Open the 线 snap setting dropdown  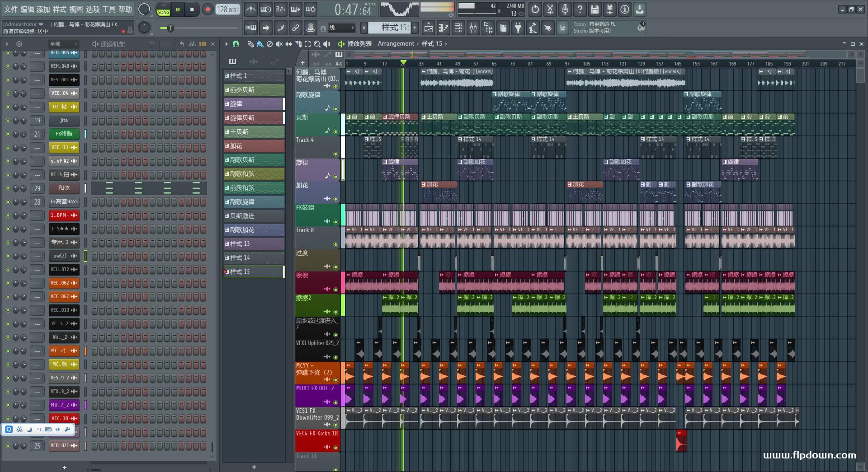point(341,28)
